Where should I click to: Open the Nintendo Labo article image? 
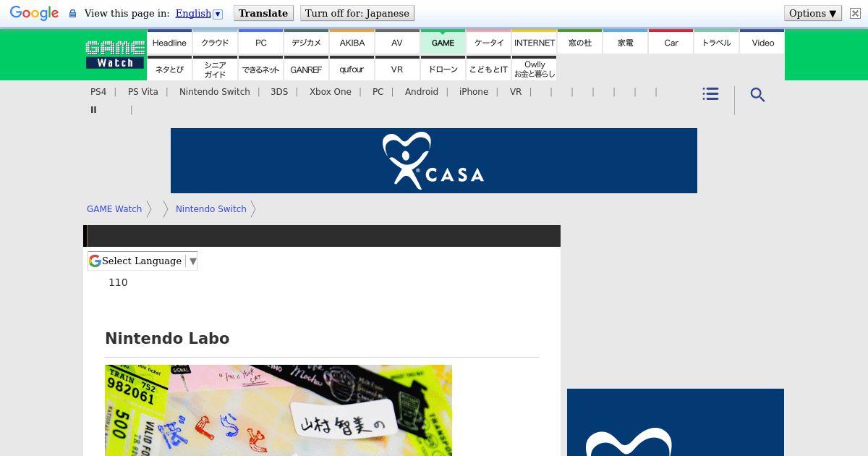278,410
